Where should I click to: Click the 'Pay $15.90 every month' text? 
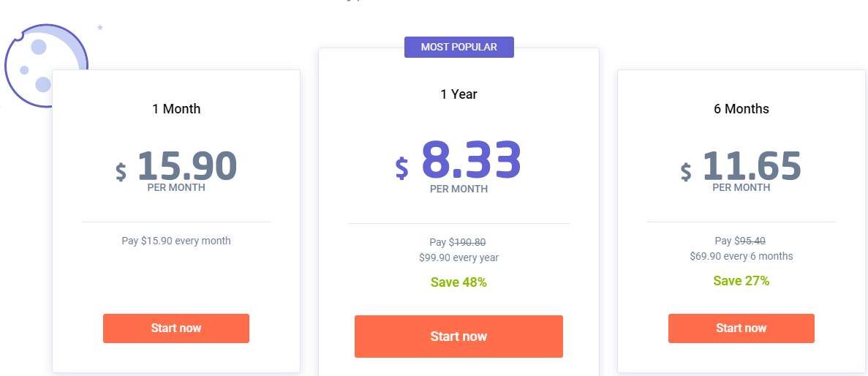(x=176, y=241)
